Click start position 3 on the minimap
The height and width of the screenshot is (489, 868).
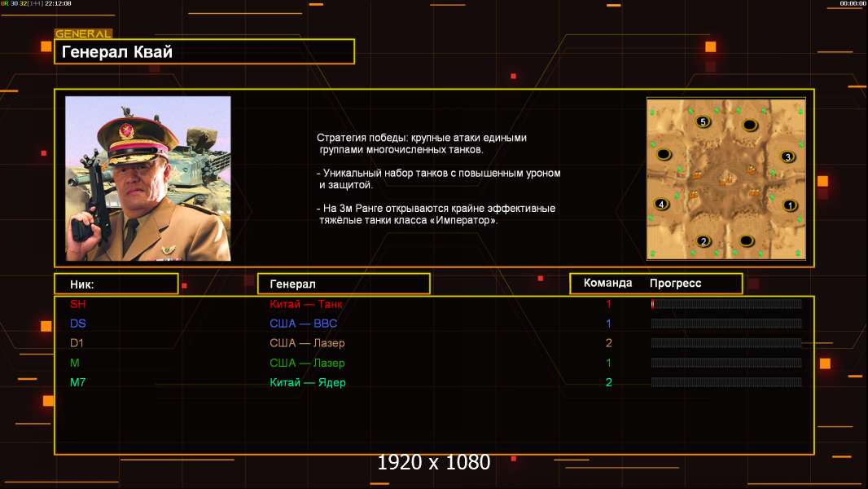pyautogui.click(x=787, y=157)
